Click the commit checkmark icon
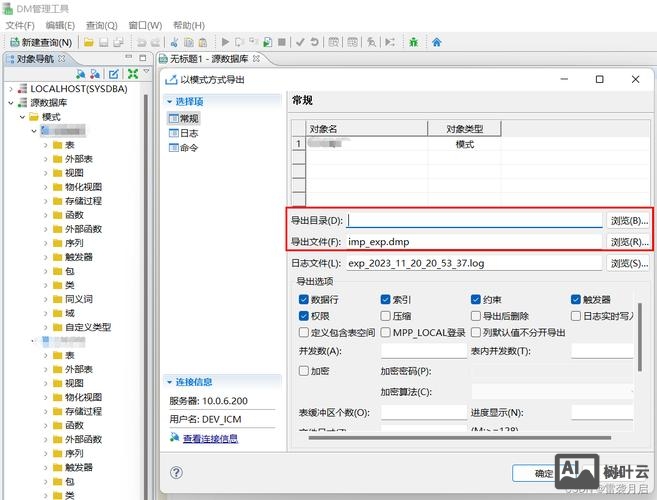The height and width of the screenshot is (500, 657). point(300,42)
